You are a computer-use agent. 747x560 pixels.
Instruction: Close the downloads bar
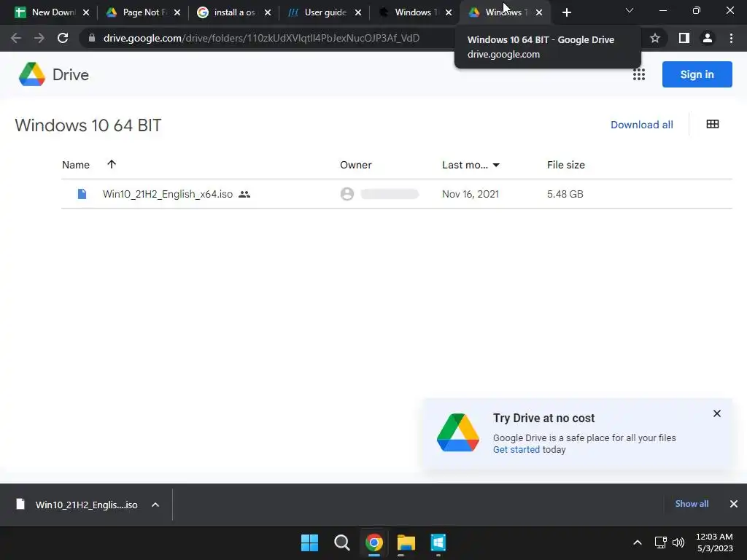pos(734,504)
